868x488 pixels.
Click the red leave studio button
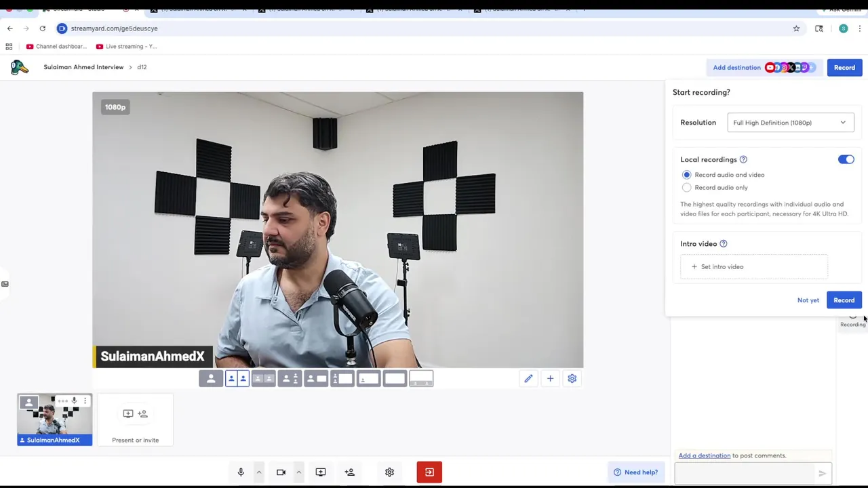tap(429, 472)
